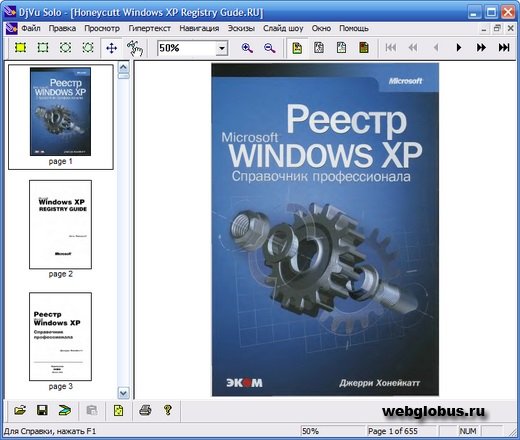Activate the hand pointer tool
Screen dimensions: 520x440
(x=134, y=48)
